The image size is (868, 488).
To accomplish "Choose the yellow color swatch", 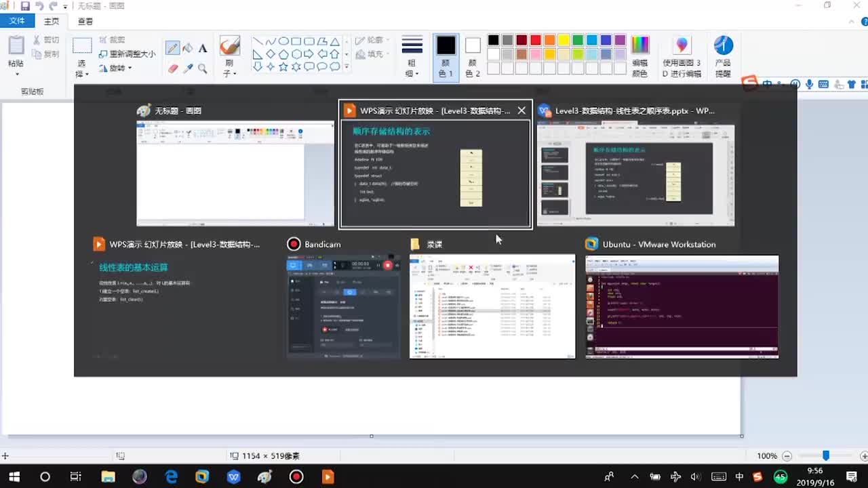I will (564, 41).
